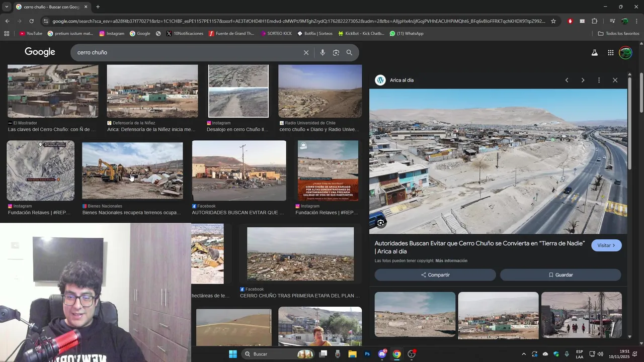Click Visitar button for Arica al día
The height and width of the screenshot is (362, 644).
point(606,245)
